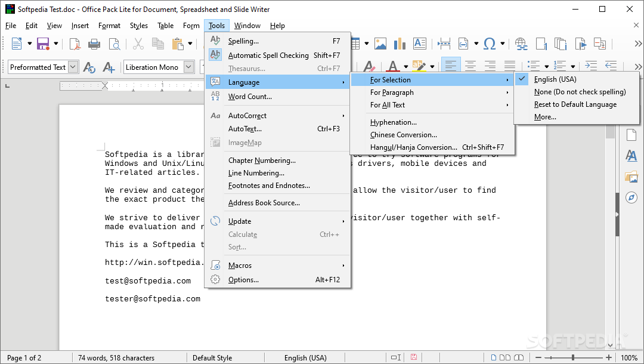
Task: Click document save status icon in status bar
Action: click(414, 358)
